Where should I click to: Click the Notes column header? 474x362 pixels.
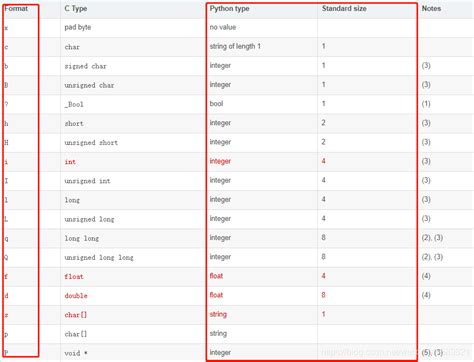click(x=431, y=9)
